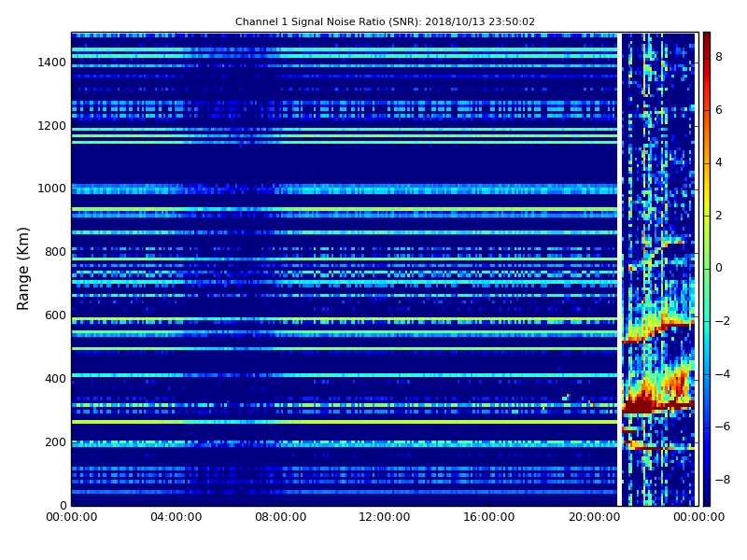Click the dark blue bottom of the colorbar
This screenshot has width=747, height=560.
pyautogui.click(x=707, y=496)
